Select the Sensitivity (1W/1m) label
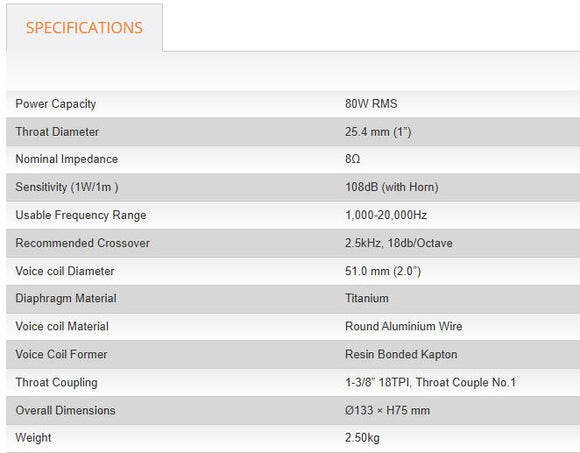 click(x=67, y=187)
